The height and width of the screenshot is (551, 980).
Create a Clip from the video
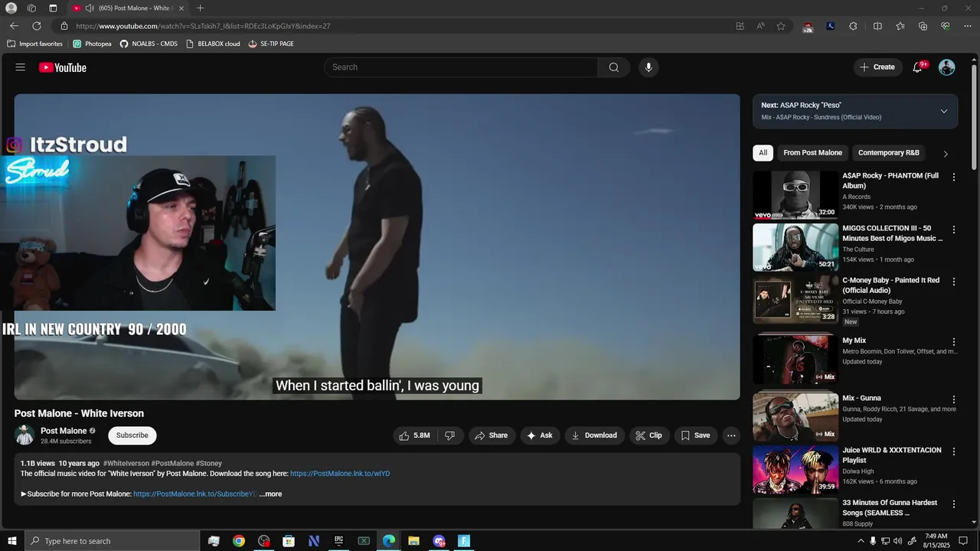click(x=648, y=435)
